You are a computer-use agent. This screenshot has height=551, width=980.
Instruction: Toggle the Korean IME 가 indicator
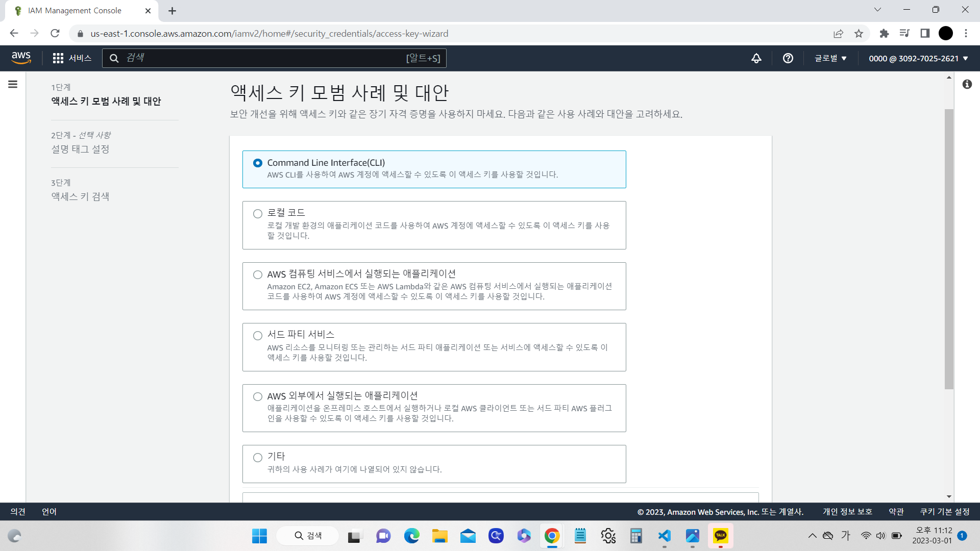point(846,536)
